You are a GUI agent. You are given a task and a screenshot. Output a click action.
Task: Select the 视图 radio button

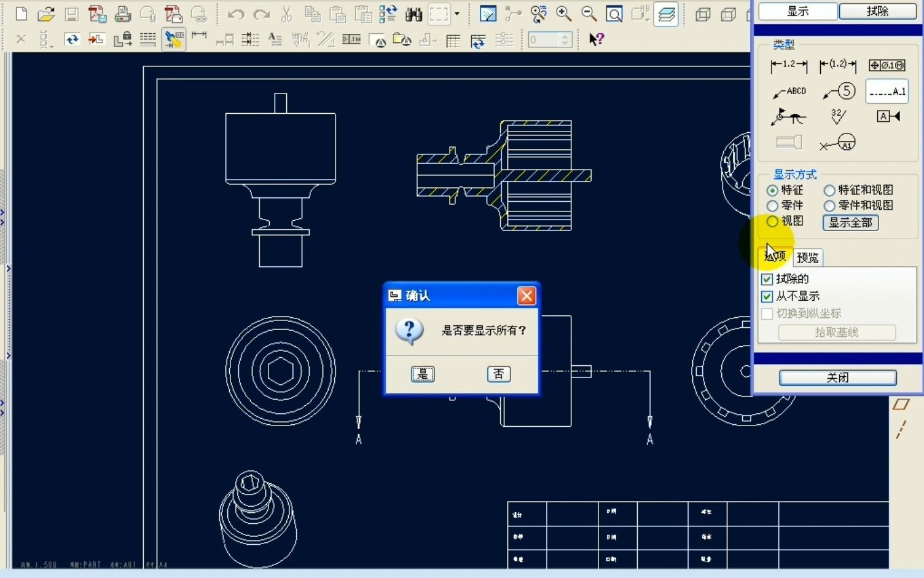(772, 221)
